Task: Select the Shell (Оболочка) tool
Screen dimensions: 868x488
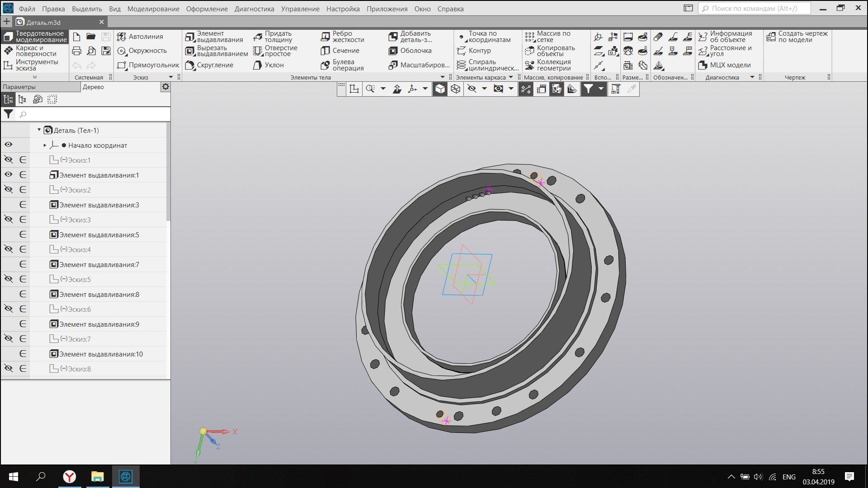Action: 393,51
